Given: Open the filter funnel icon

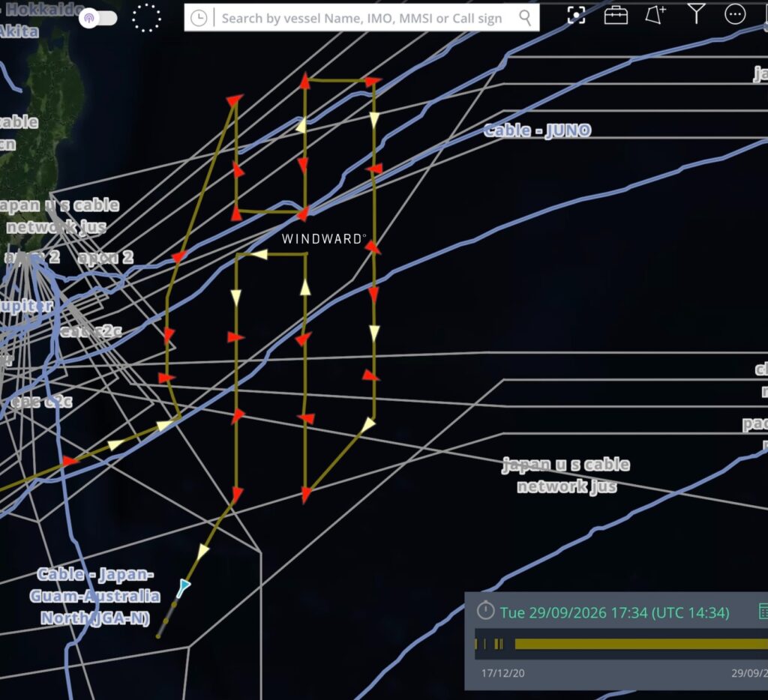Looking at the screenshot, I should pyautogui.click(x=696, y=13).
